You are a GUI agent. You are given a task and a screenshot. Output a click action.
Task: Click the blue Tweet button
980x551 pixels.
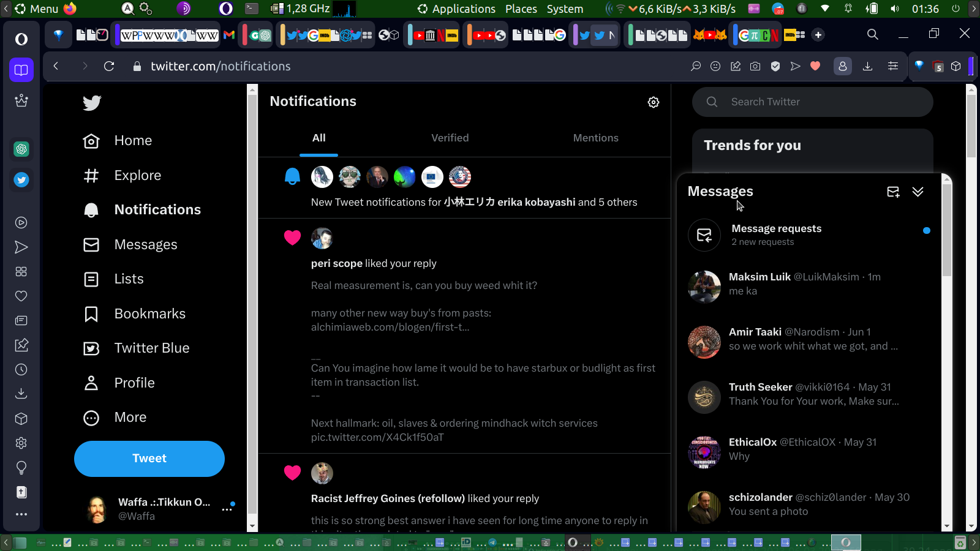[149, 459]
